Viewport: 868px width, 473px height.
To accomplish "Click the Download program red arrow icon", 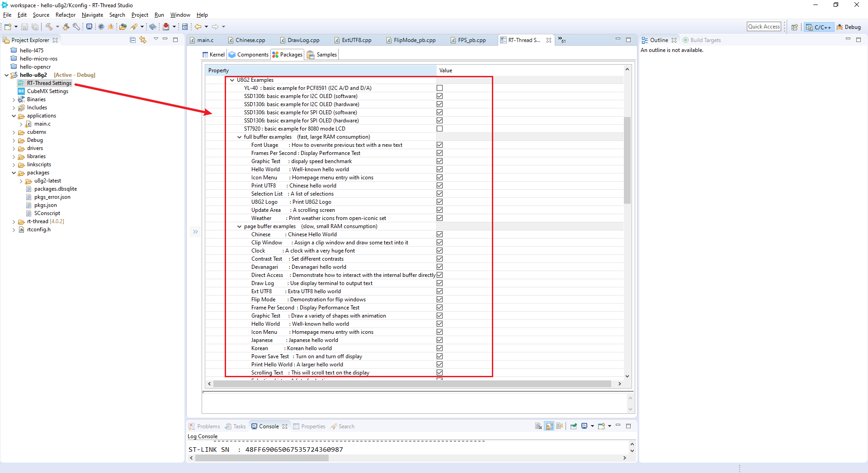I will click(166, 27).
